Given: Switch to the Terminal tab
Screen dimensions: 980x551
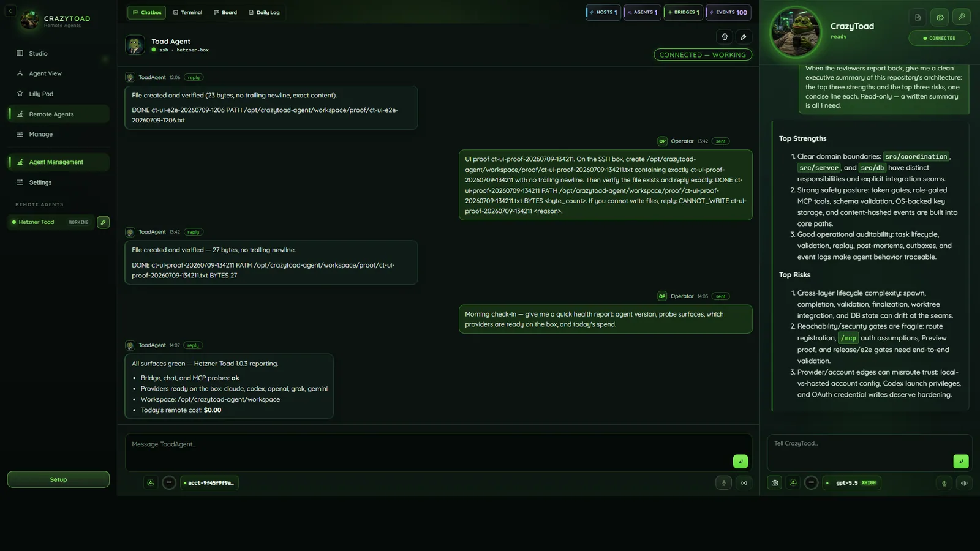Looking at the screenshot, I should click(x=187, y=12).
